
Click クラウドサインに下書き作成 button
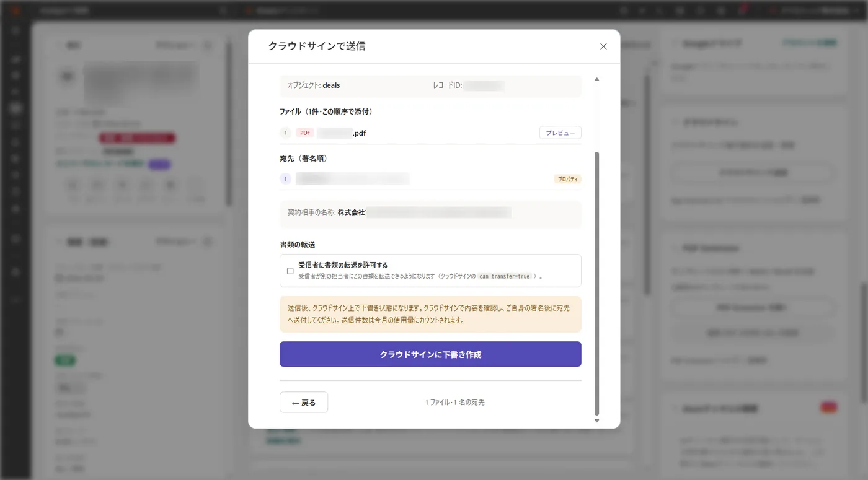pos(430,354)
